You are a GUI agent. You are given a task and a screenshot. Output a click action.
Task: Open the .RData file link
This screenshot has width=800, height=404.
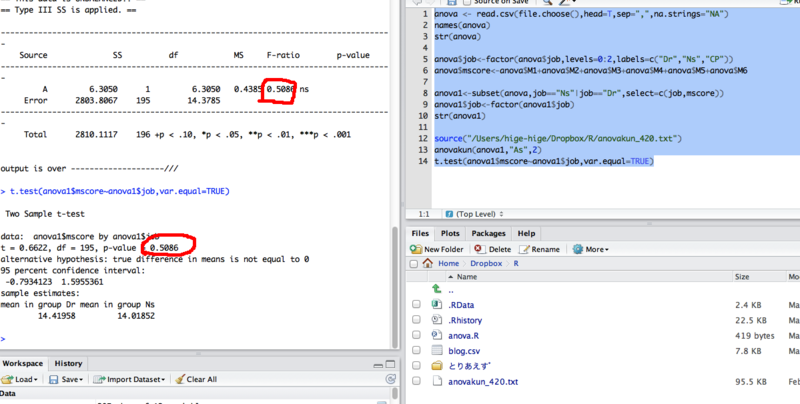pyautogui.click(x=461, y=305)
